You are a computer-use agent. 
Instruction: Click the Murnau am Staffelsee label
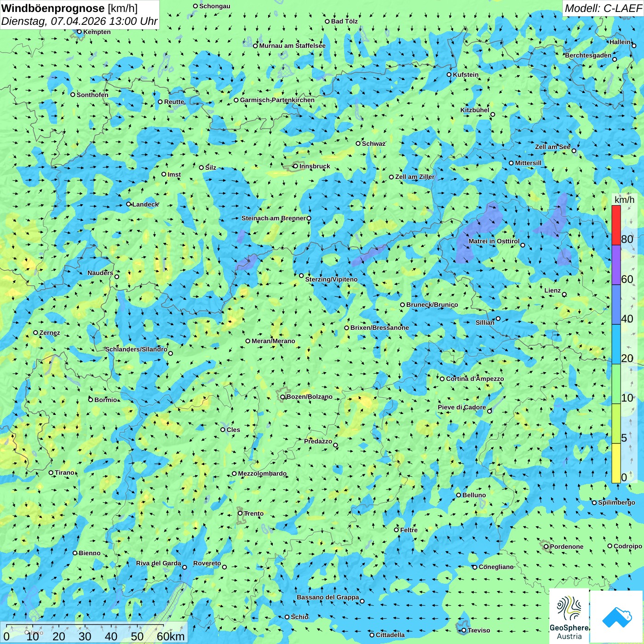click(292, 46)
